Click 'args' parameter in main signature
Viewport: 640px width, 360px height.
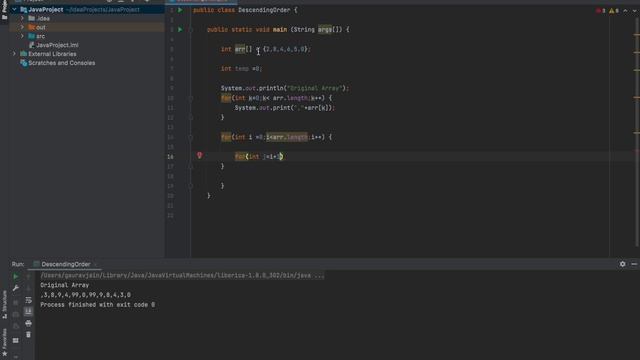click(325, 29)
